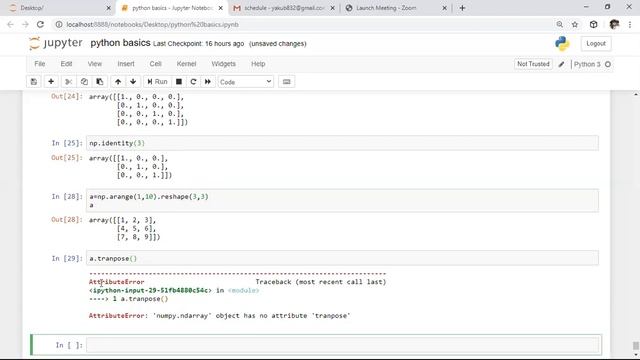Open the zoom magnifier icon in address bar
The width and height of the screenshot is (640, 360).
coord(560,24)
